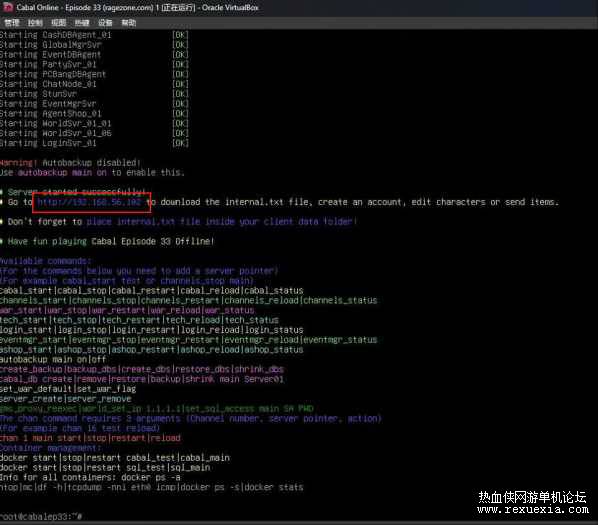Click the 'docker start|stop|restart cabal_test|cabal_main' line

(x=115, y=458)
